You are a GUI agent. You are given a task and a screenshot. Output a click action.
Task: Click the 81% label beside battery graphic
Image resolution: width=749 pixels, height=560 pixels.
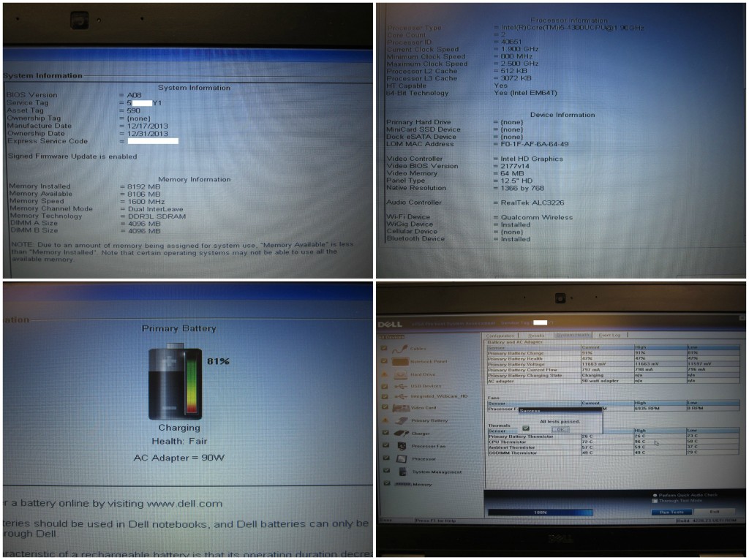point(218,361)
